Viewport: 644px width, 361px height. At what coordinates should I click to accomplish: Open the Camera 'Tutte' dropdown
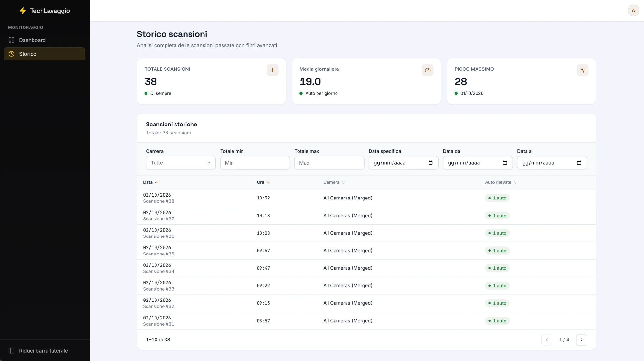(181, 163)
